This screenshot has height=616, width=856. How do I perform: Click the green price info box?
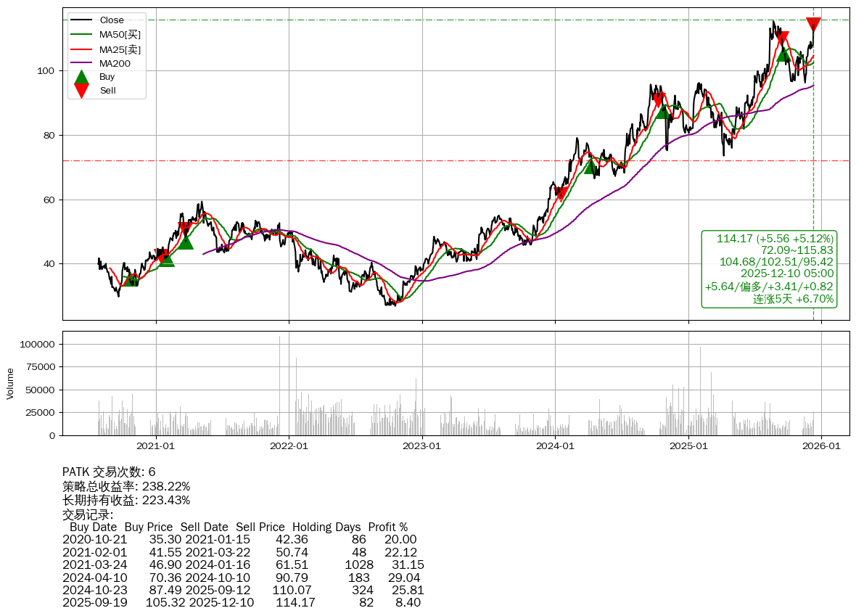click(x=769, y=269)
